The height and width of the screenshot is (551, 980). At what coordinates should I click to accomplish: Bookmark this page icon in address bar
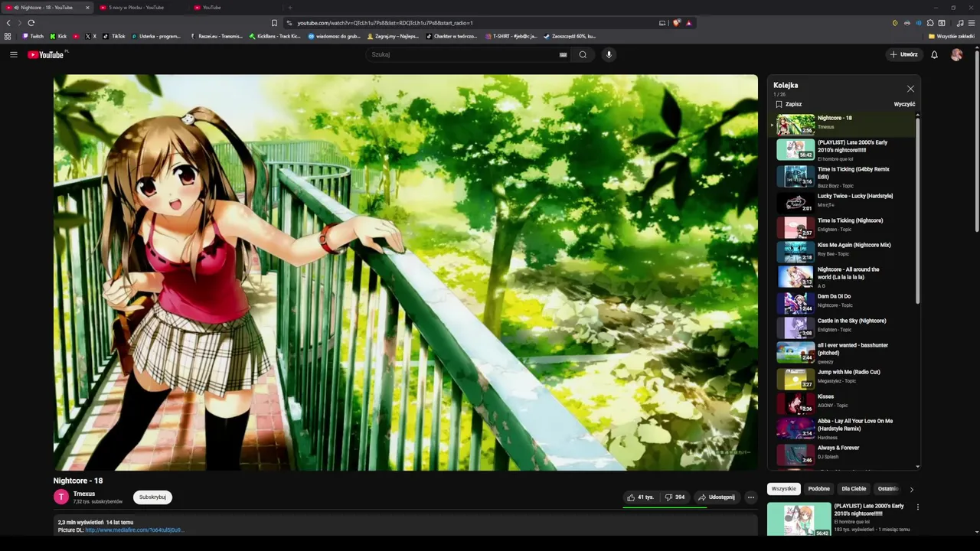coord(274,23)
